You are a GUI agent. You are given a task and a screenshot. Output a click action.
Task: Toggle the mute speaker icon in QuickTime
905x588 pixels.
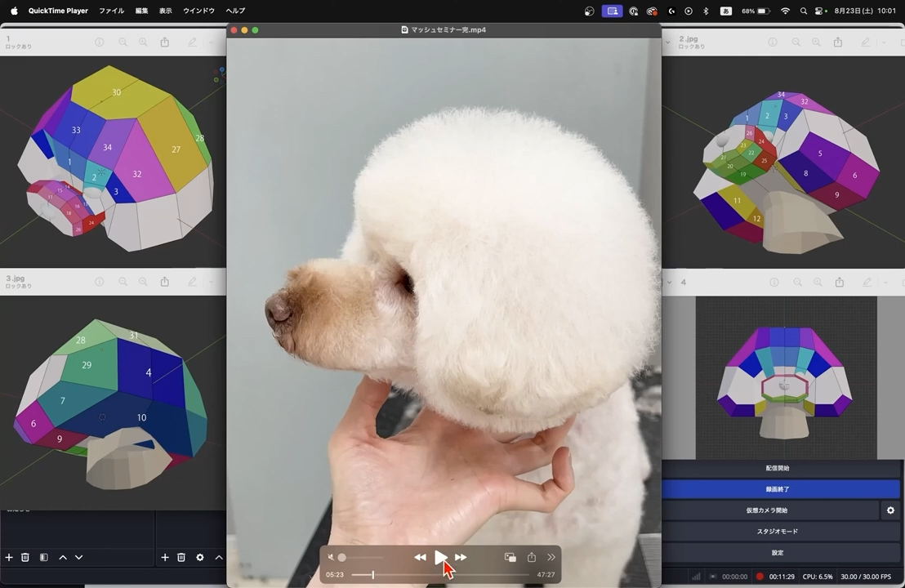click(x=331, y=557)
